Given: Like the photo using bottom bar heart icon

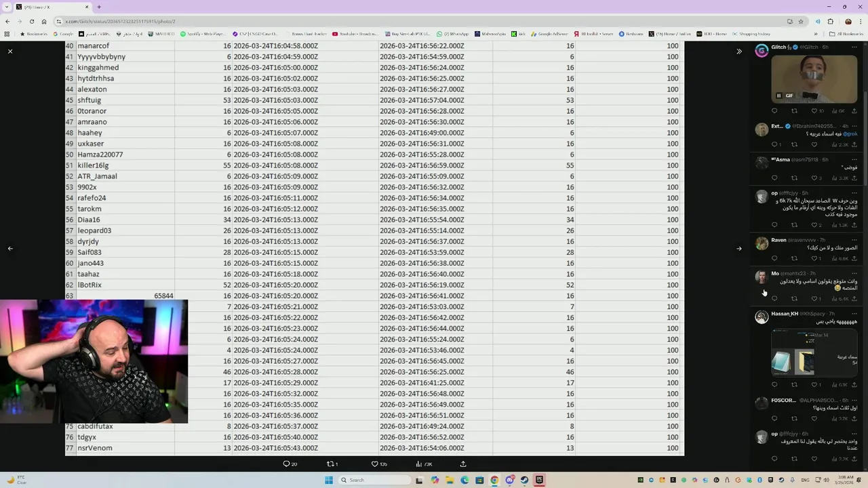Looking at the screenshot, I should (374, 464).
